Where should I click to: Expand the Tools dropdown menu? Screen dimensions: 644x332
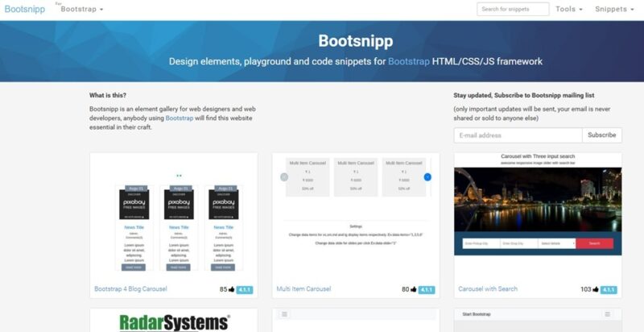pos(570,9)
